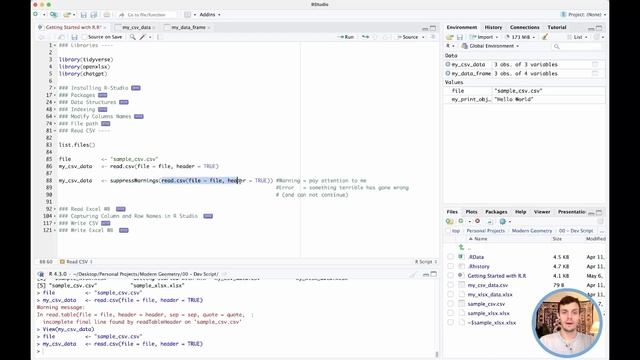The width and height of the screenshot is (640, 360).
Task: Expand the folded Installing R-Studio section
Action: 136,88
